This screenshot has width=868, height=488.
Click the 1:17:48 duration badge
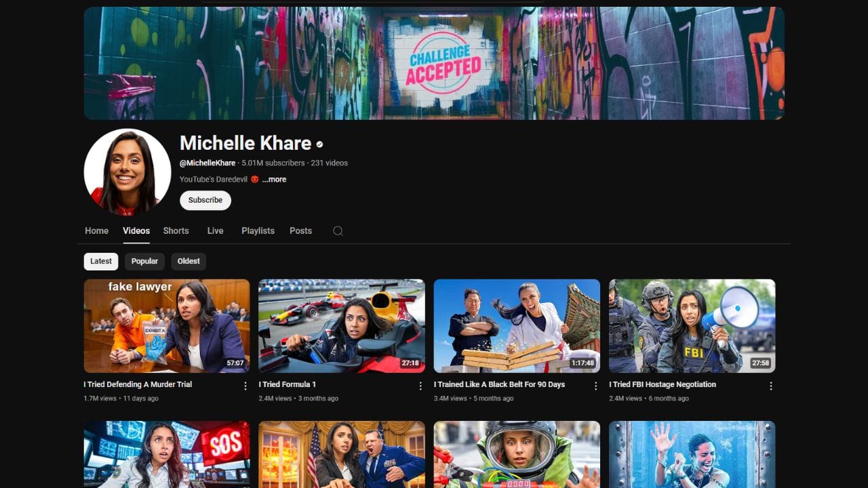point(582,363)
